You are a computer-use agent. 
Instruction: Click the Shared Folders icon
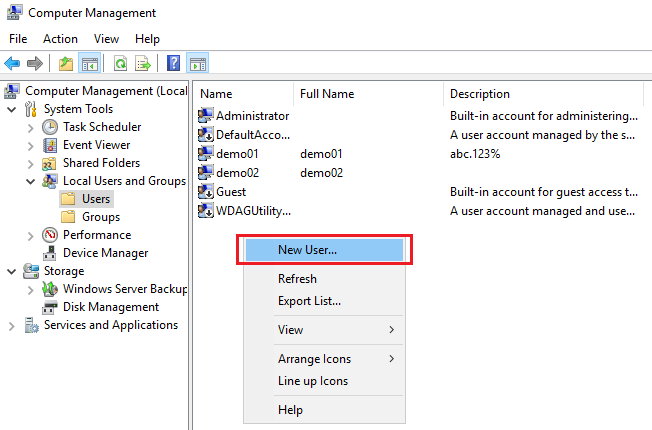49,163
